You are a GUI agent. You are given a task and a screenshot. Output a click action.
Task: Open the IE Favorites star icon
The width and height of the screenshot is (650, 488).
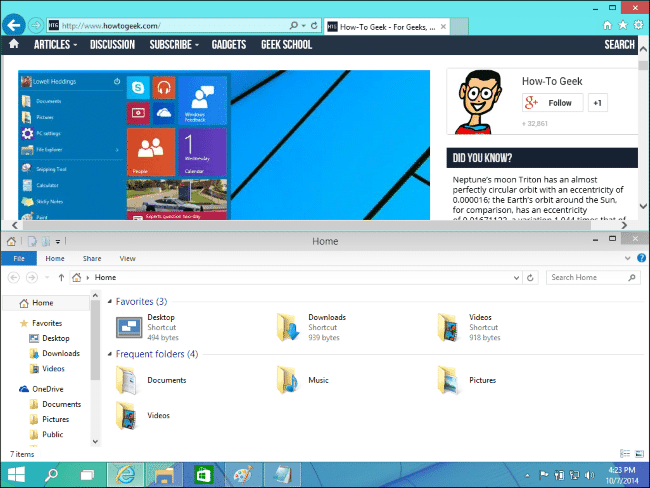click(x=623, y=25)
